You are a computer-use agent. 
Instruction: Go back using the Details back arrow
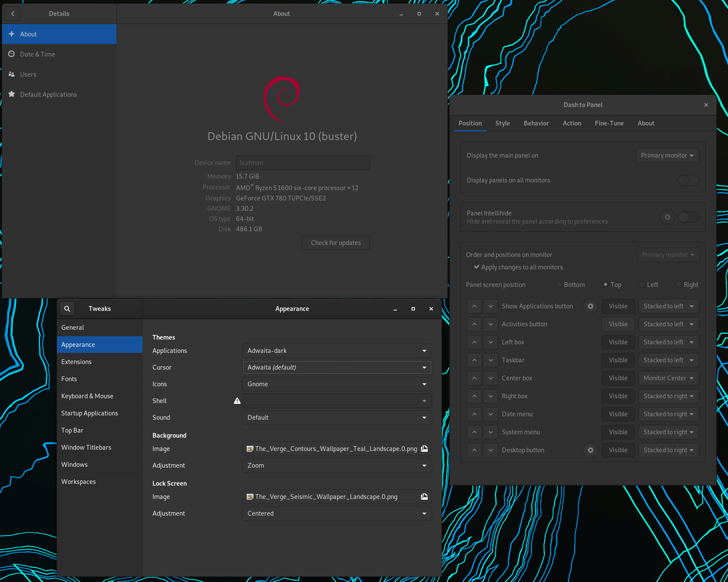13,14
